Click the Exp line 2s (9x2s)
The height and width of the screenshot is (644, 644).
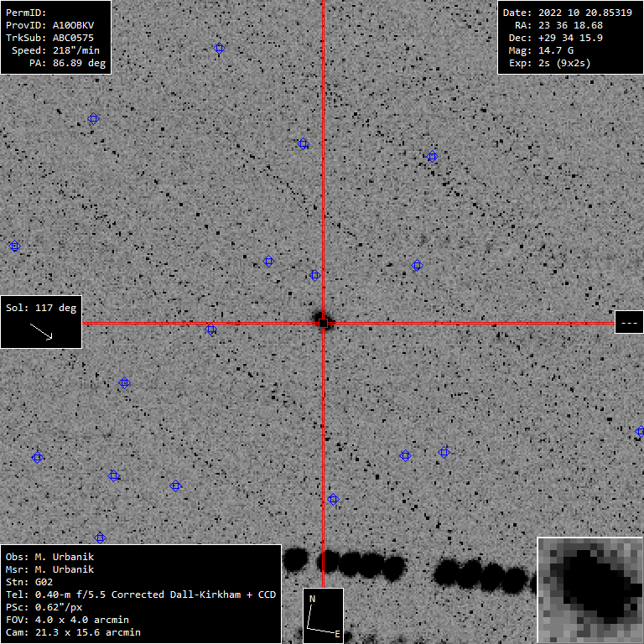550,63
